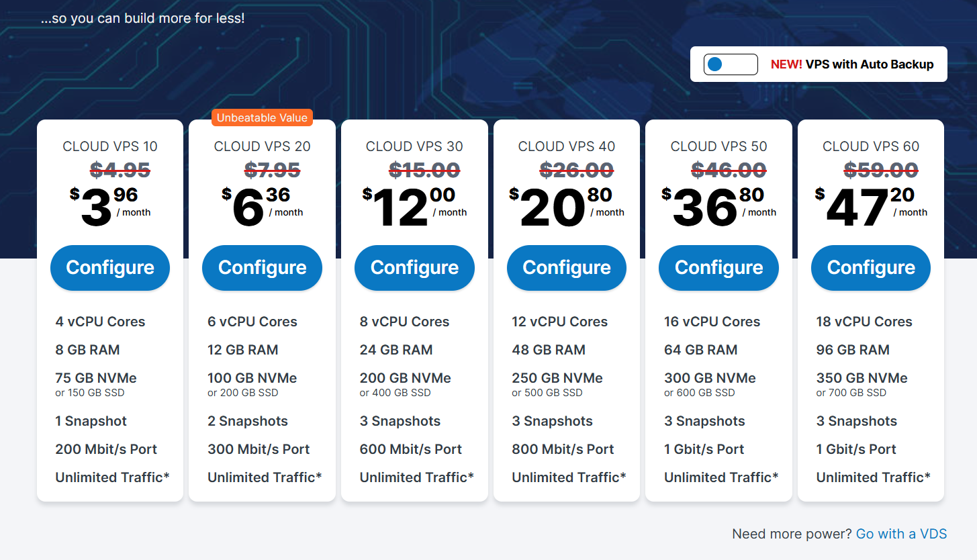Image resolution: width=977 pixels, height=560 pixels.
Task: Click the 1 Gbit/s Port spec on VPS 50
Action: pyautogui.click(x=704, y=449)
